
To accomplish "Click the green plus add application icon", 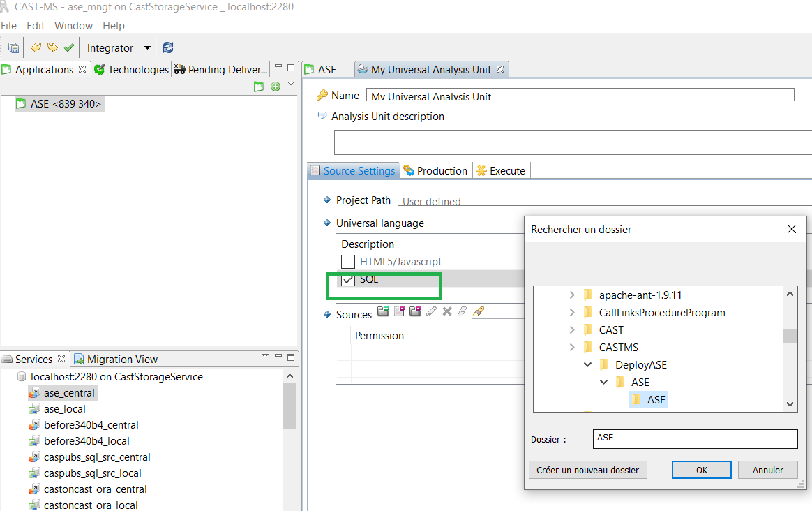I will coord(276,87).
